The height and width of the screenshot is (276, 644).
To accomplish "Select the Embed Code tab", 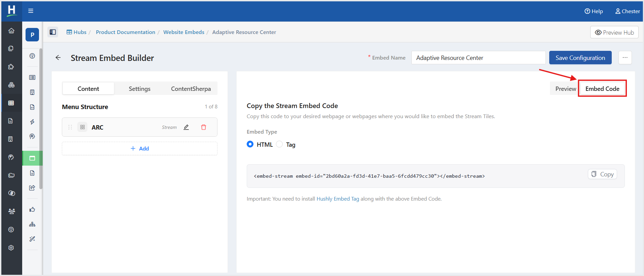I will (602, 89).
